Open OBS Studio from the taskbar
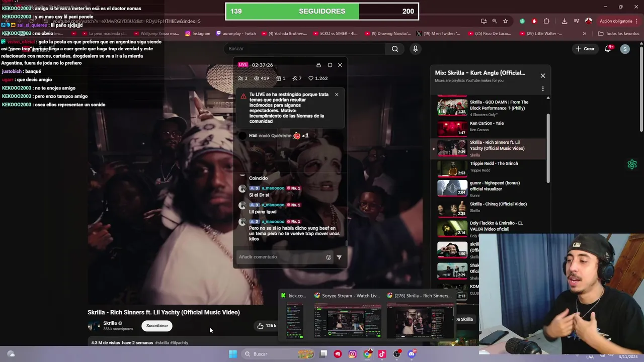The image size is (644, 362). tap(397, 354)
